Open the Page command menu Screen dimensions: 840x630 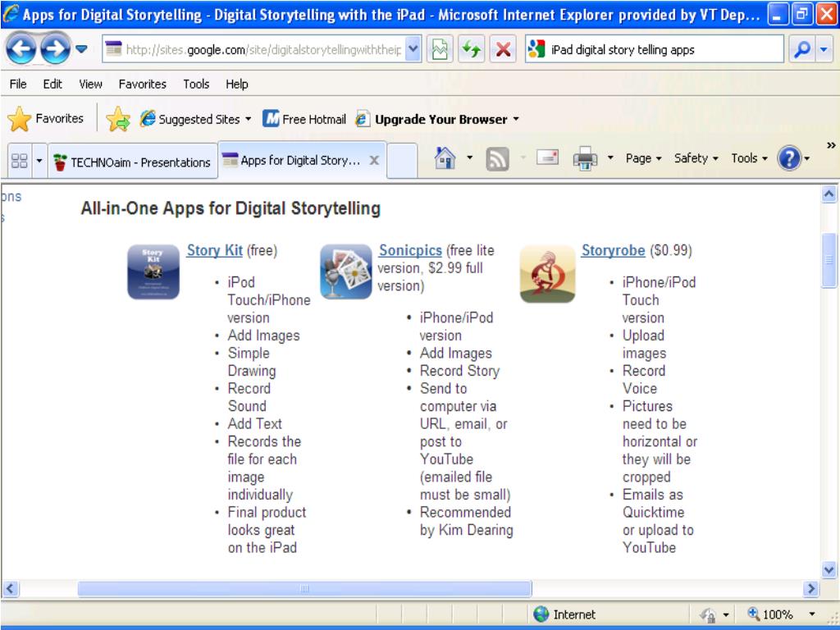(x=643, y=158)
